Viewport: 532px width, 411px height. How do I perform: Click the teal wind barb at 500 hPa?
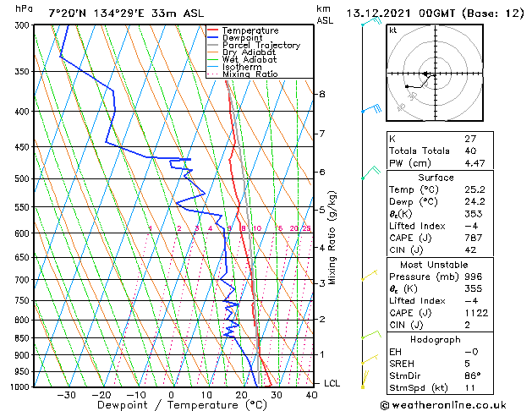click(x=370, y=173)
